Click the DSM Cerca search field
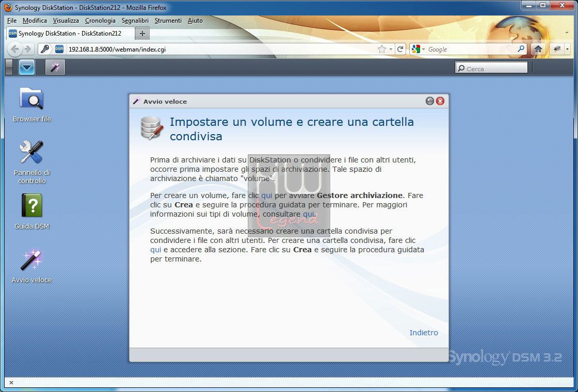The height and width of the screenshot is (392, 578). [491, 69]
